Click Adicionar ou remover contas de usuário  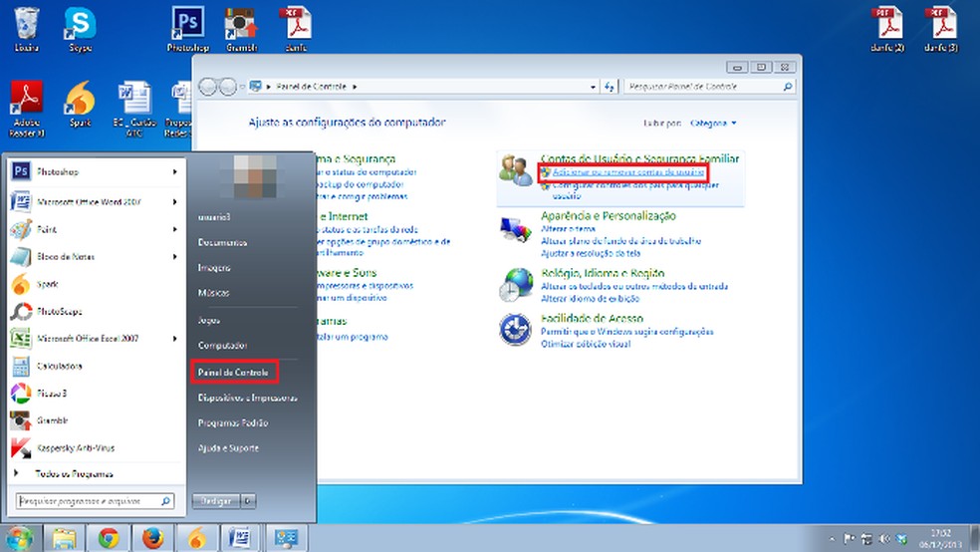pyautogui.click(x=628, y=172)
